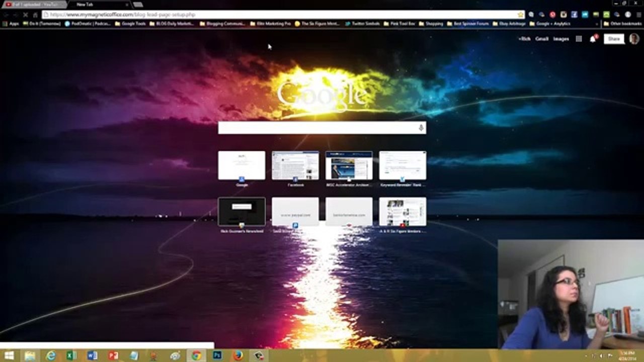Open the Facebook most-visited thumbnail
Viewport: 644px width, 362px height.
click(295, 165)
